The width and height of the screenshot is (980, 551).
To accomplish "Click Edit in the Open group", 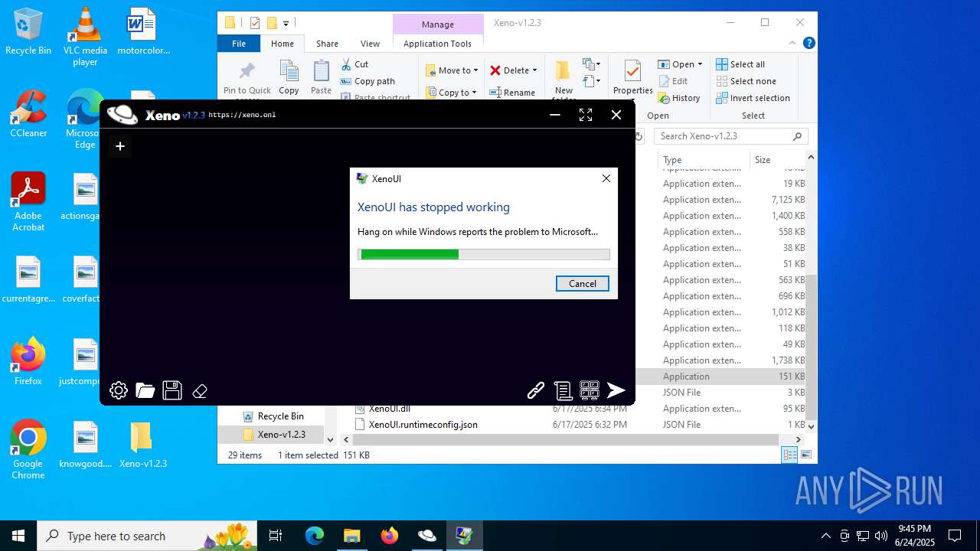I will pos(672,81).
